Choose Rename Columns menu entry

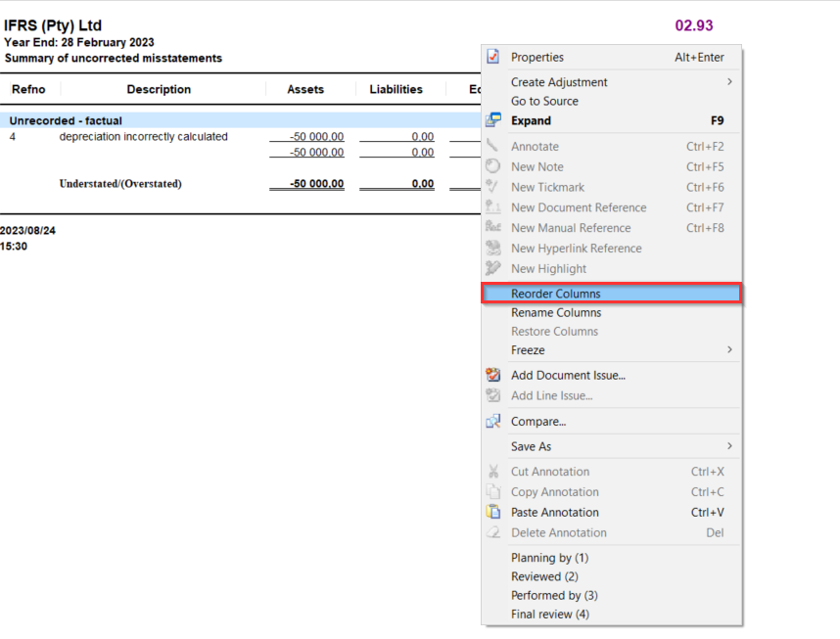556,313
